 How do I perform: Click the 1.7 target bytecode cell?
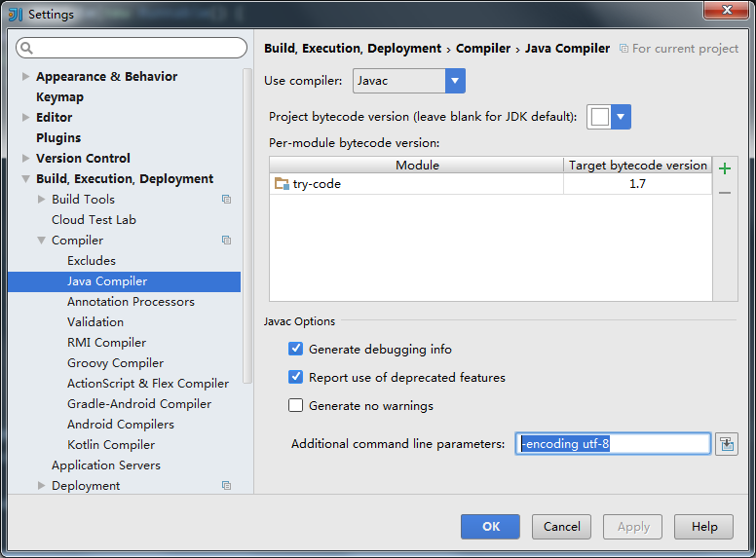point(637,184)
